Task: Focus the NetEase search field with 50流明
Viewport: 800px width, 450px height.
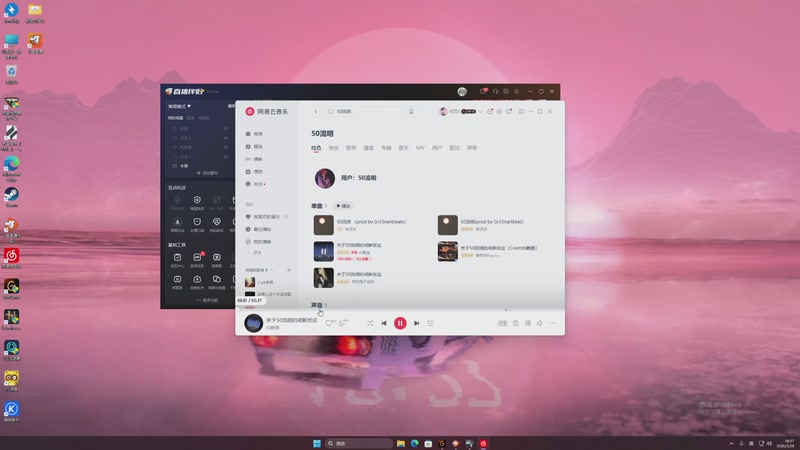Action: click(x=365, y=111)
